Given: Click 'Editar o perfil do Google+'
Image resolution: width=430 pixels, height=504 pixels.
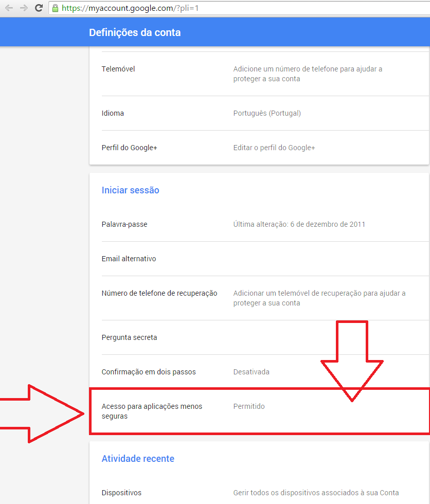Looking at the screenshot, I should [274, 148].
